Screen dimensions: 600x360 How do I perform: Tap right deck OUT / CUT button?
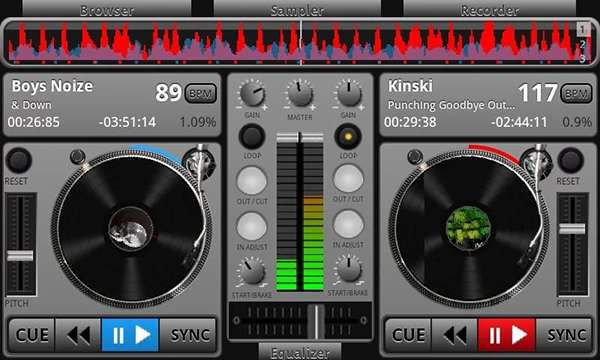348,179
